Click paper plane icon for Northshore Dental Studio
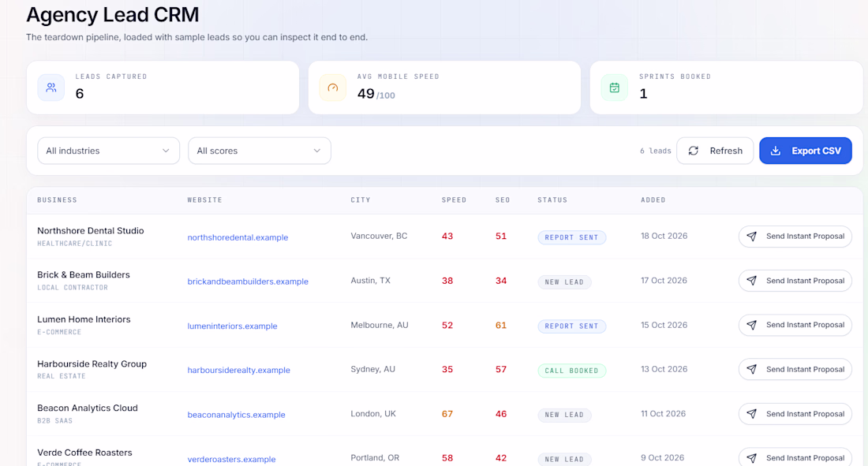This screenshot has width=868, height=466. pos(751,237)
